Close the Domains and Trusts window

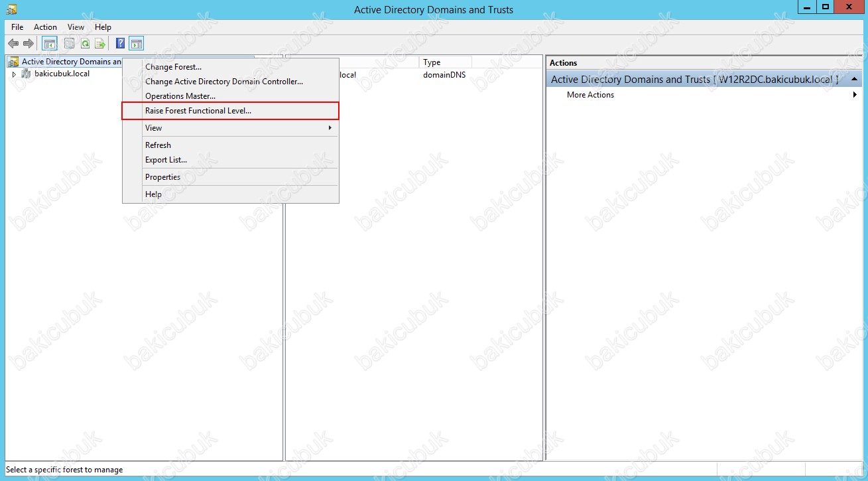[850, 7]
